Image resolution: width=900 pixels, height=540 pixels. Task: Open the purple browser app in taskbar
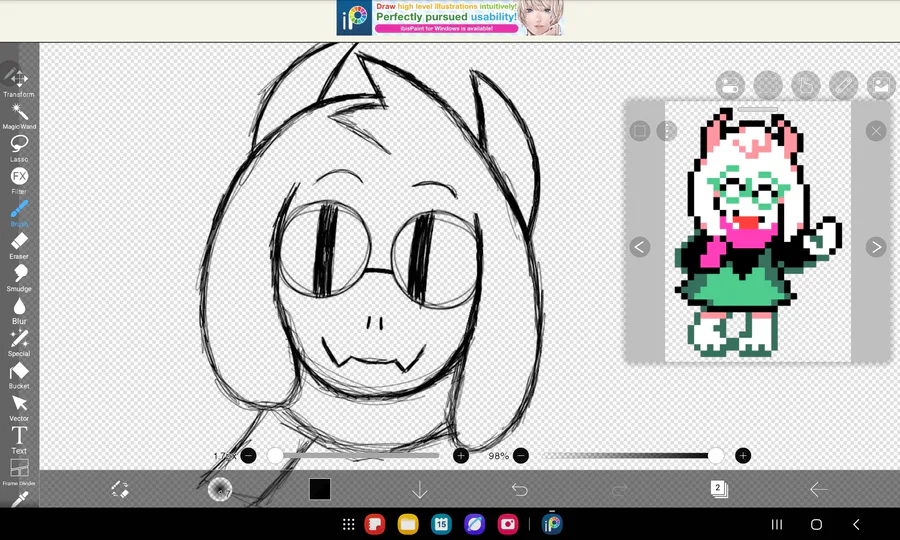(x=474, y=524)
